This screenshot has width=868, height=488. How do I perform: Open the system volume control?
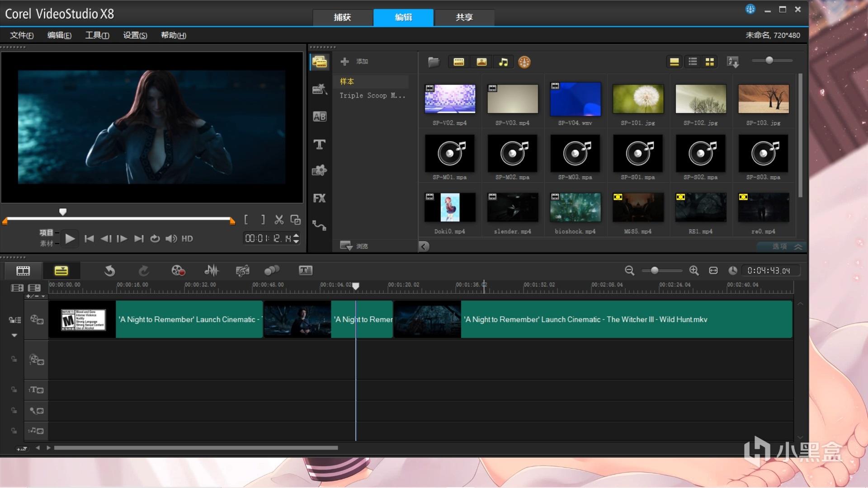coord(171,239)
